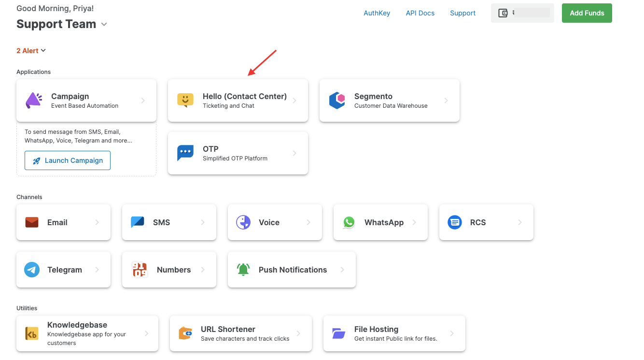Click the "To send message from SMS" description
This screenshot has height=360, width=644.
[x=78, y=136]
